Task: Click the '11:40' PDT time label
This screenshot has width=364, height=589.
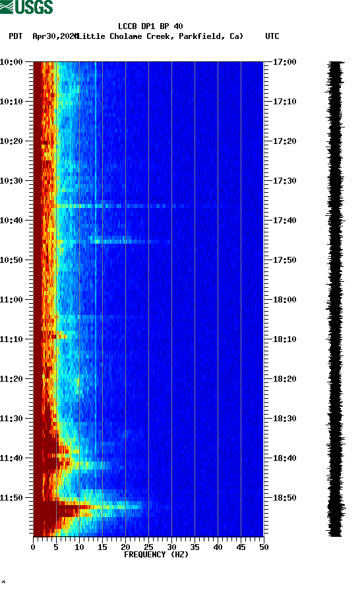Action: pyautogui.click(x=11, y=458)
